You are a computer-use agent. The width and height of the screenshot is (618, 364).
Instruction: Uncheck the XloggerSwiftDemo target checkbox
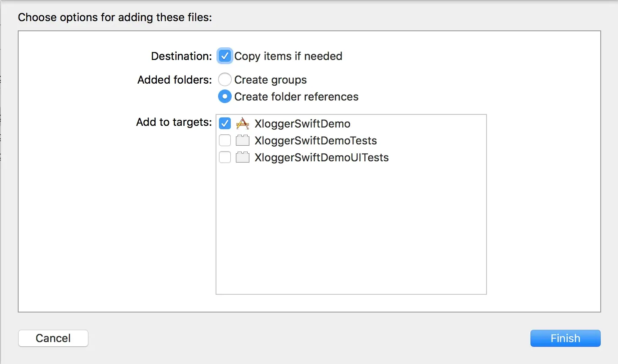click(225, 123)
